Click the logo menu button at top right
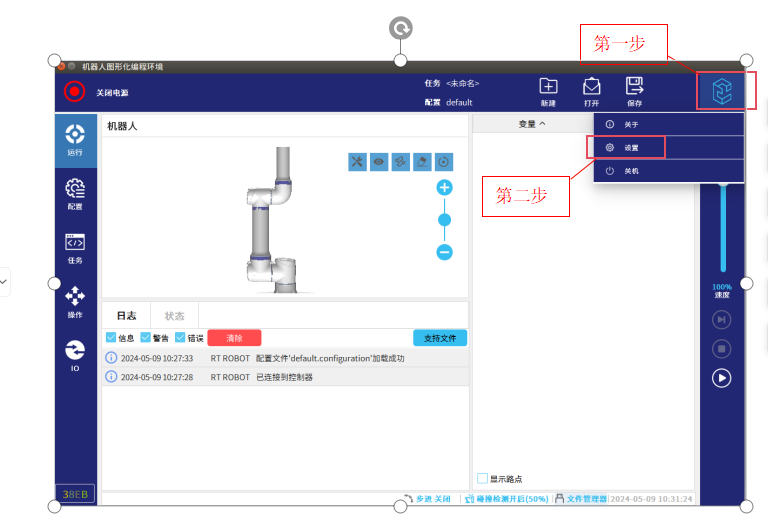The width and height of the screenshot is (768, 520). (x=721, y=92)
